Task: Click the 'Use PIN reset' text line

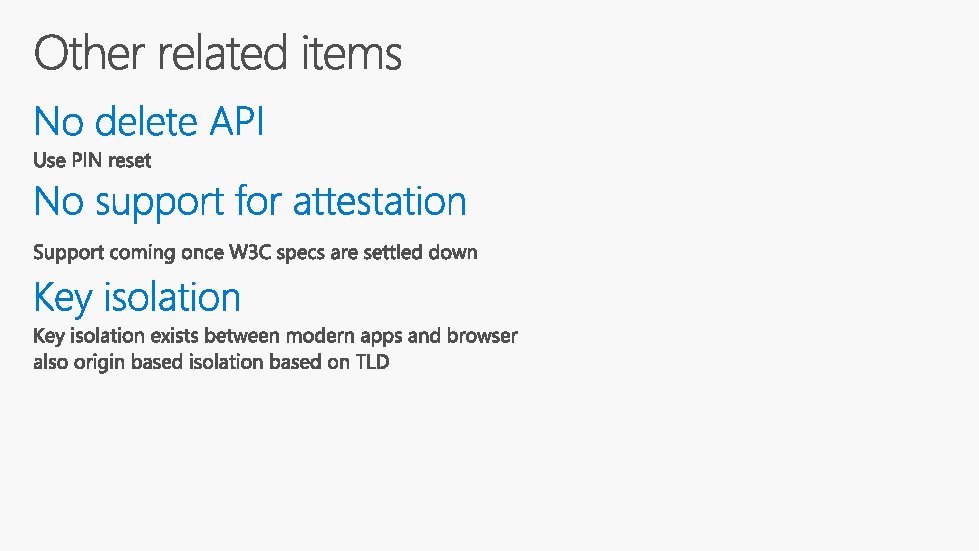Action: [92, 160]
